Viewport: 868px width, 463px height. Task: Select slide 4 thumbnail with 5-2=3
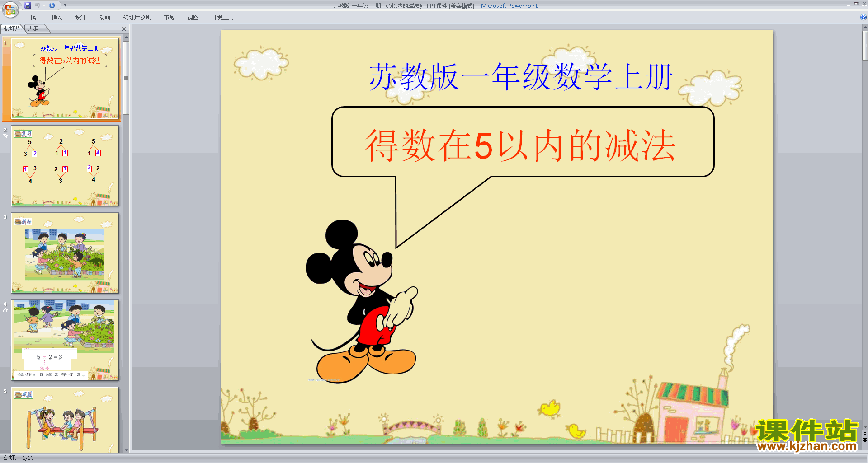(x=65, y=340)
